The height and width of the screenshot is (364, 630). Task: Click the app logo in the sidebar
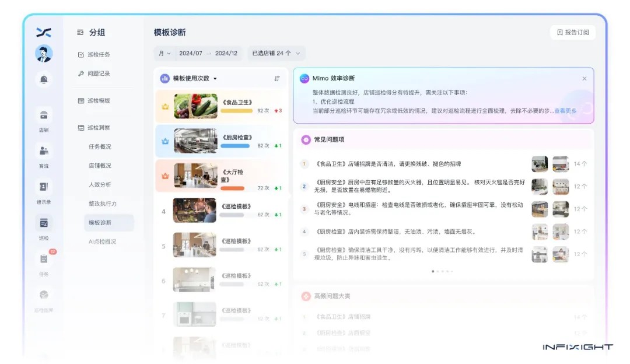pos(43,32)
